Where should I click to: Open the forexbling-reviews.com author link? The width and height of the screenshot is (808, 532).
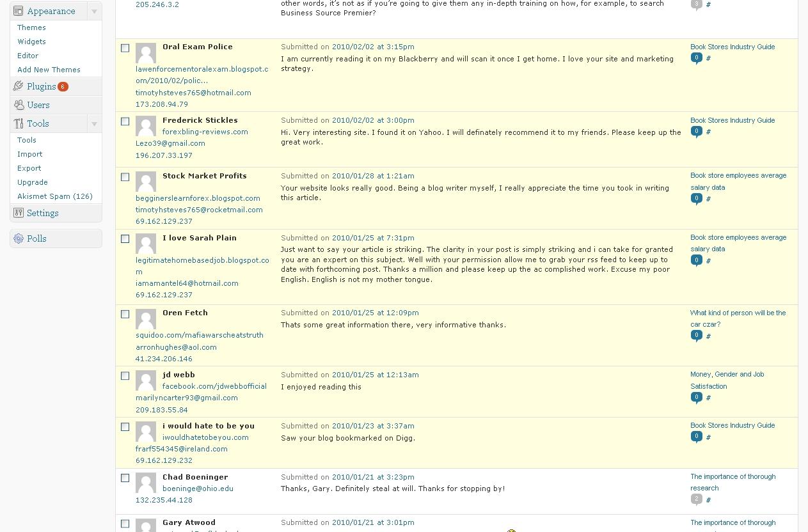[x=205, y=132]
